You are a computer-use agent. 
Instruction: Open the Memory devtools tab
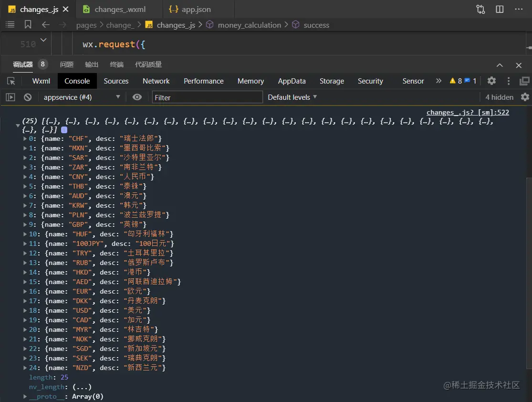[x=251, y=81]
